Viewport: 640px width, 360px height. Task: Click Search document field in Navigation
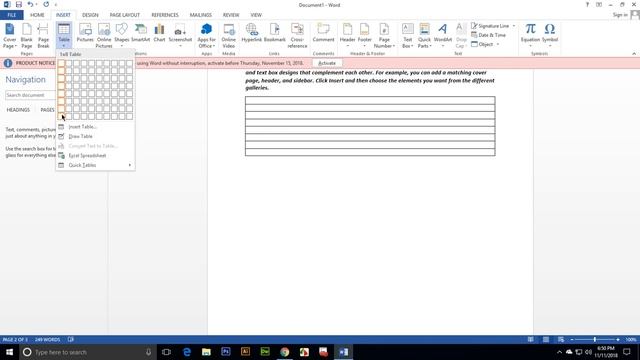(x=30, y=95)
